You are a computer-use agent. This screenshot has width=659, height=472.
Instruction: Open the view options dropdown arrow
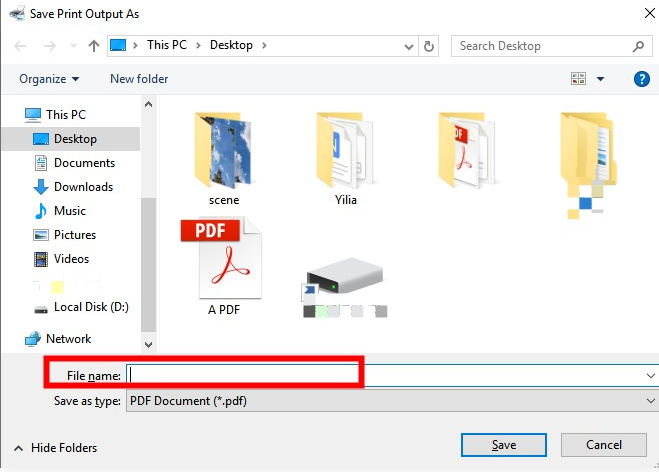pos(601,79)
